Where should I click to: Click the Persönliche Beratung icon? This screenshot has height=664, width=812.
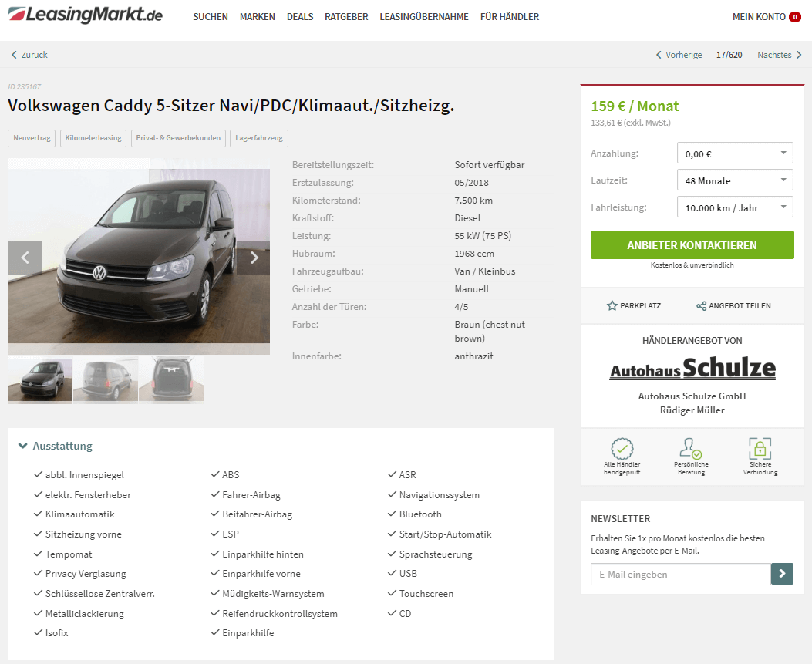click(691, 449)
